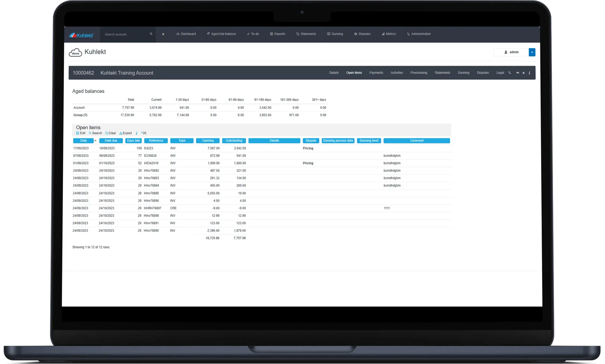Click the reply arrows icon in account bar
Viewport: 605px width, 364px height.
[x=517, y=73]
